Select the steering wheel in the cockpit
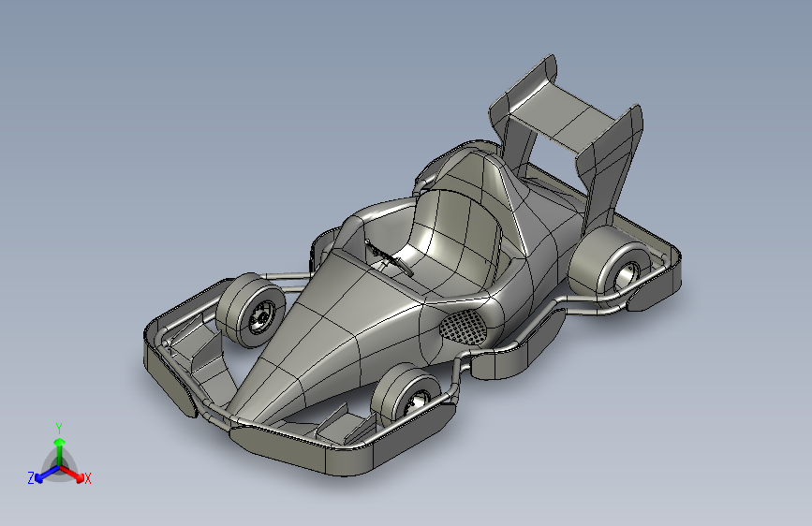Viewport: 812px width, 526px height. click(x=390, y=257)
